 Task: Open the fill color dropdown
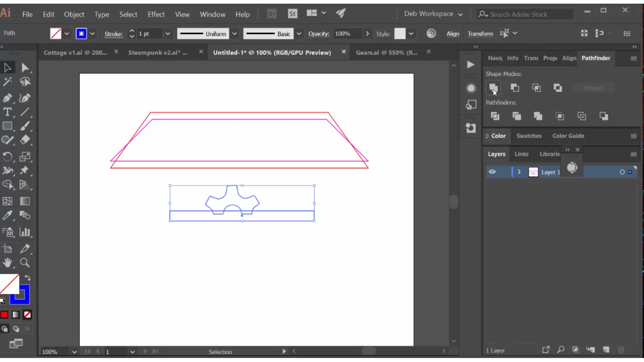(x=67, y=34)
